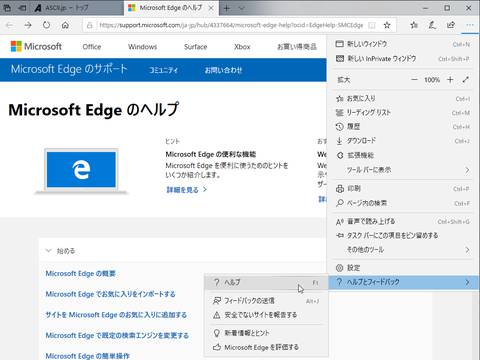Select 音声で読み上げる menu item
The height and width of the screenshot is (360, 480).
click(x=403, y=221)
